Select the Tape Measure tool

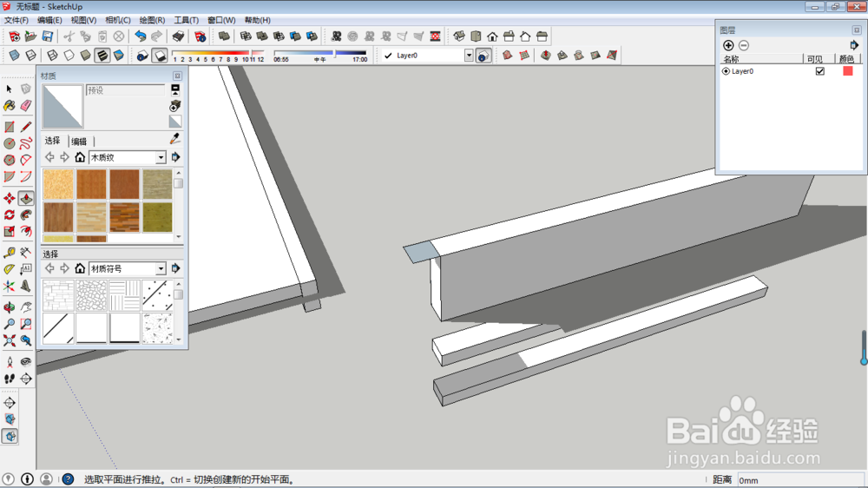(x=9, y=253)
